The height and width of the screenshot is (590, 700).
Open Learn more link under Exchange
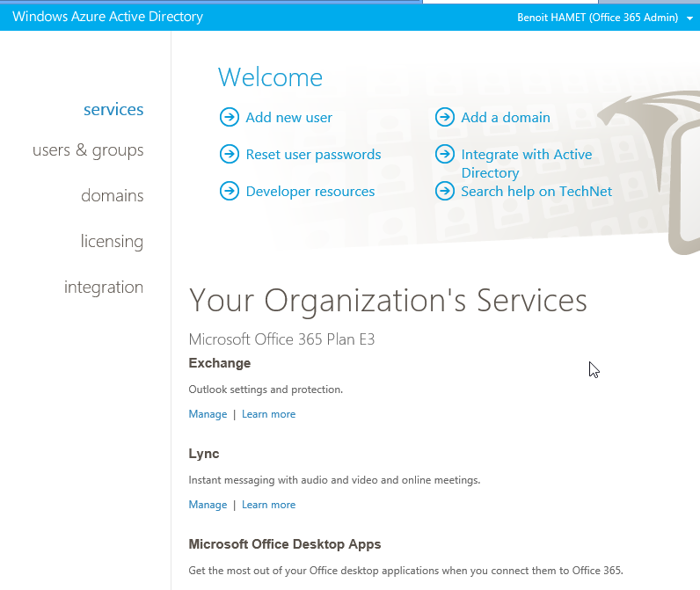click(268, 414)
